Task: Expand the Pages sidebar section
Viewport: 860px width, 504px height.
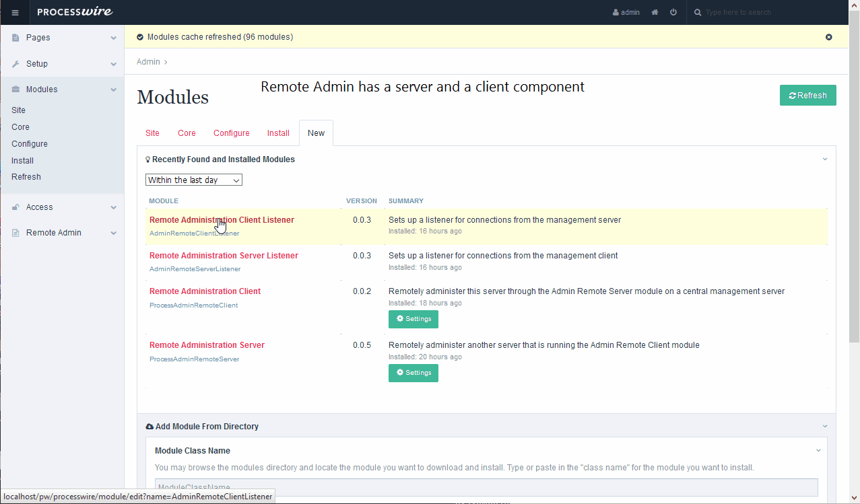Action: [113, 38]
